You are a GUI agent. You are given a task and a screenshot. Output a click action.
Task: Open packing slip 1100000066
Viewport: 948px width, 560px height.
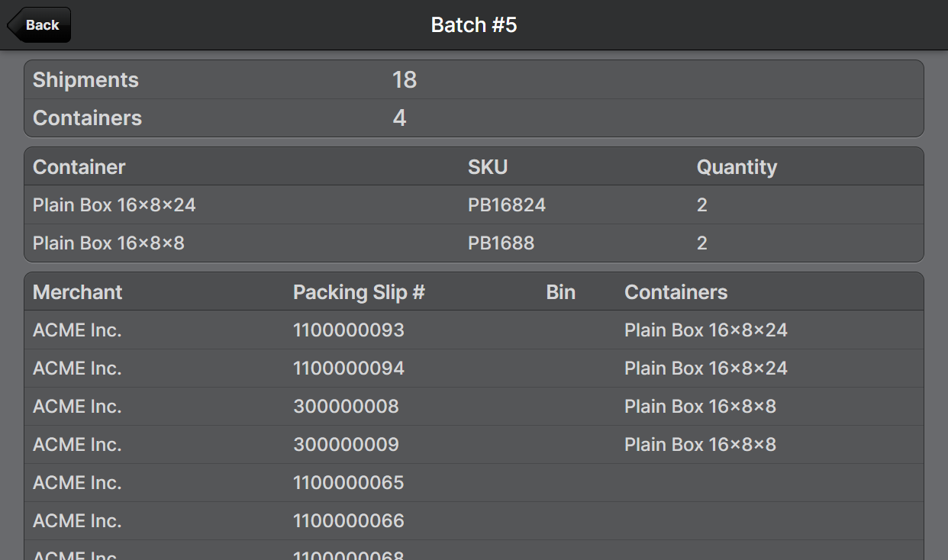(349, 521)
